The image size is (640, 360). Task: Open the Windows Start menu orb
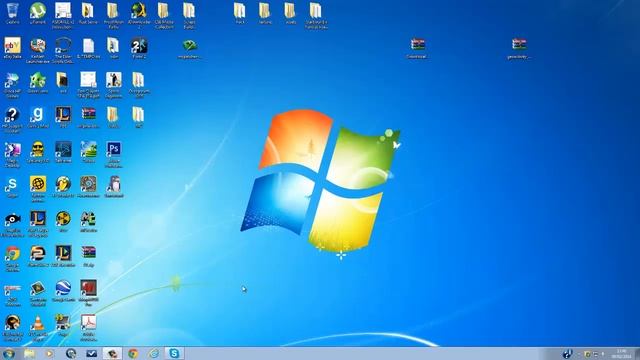pyautogui.click(x=8, y=353)
